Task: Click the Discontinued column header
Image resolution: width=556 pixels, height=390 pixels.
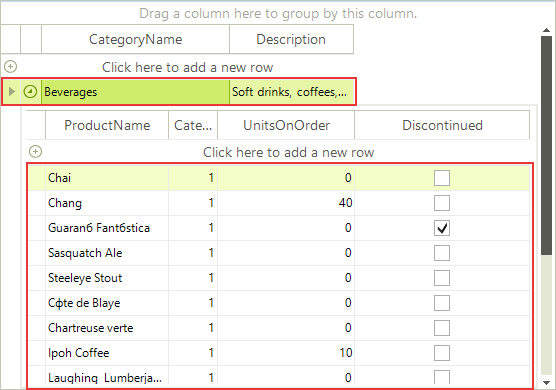Action: [442, 125]
